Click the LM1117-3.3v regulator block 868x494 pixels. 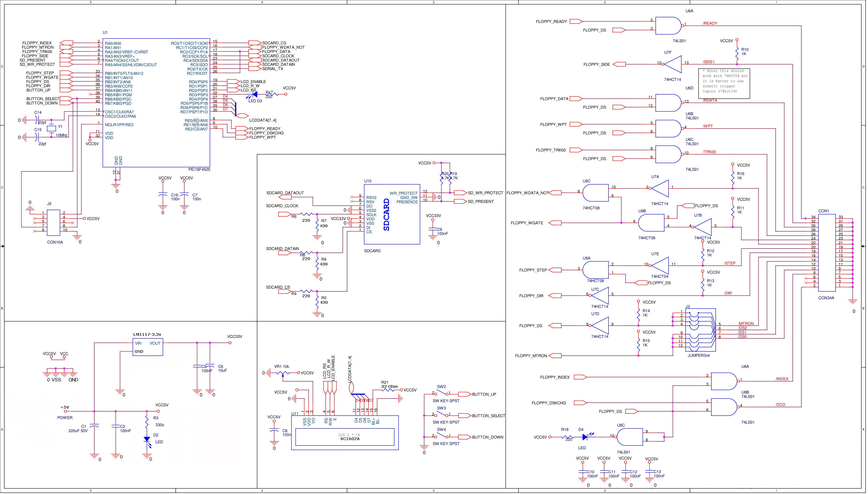point(148,347)
